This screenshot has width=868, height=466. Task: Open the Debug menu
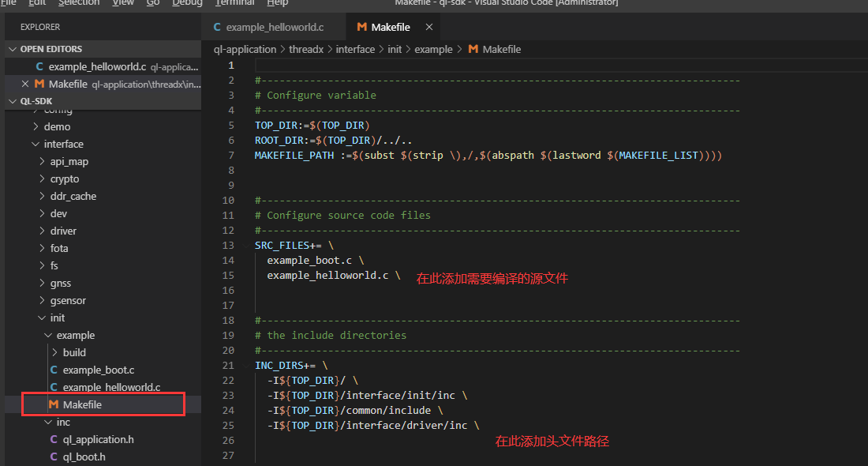coord(187,3)
